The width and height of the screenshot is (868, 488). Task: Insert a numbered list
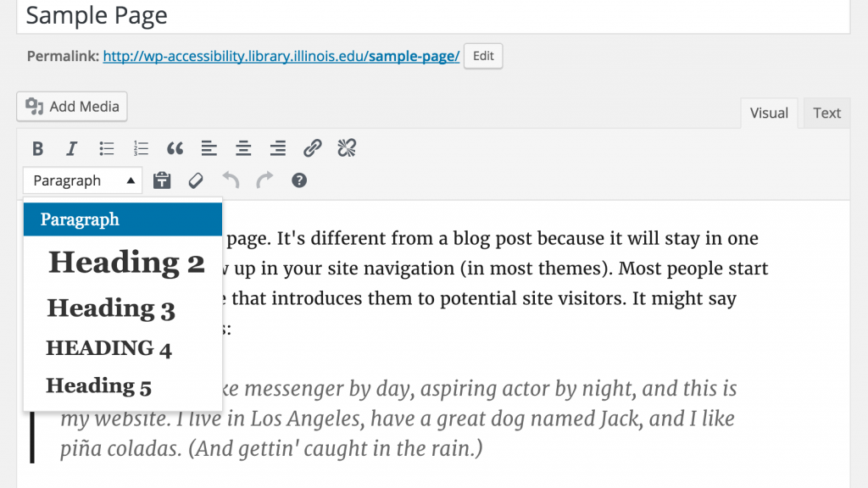click(141, 148)
